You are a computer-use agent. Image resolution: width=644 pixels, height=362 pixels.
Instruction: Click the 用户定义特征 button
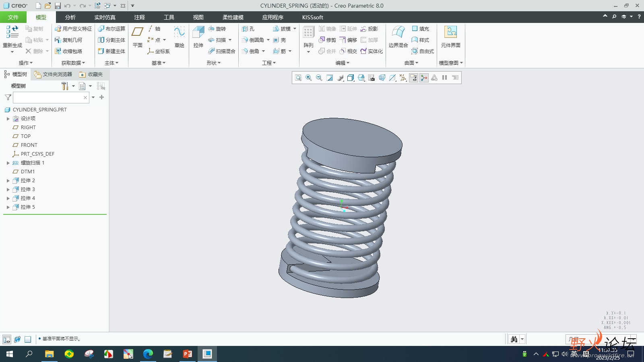73,29
